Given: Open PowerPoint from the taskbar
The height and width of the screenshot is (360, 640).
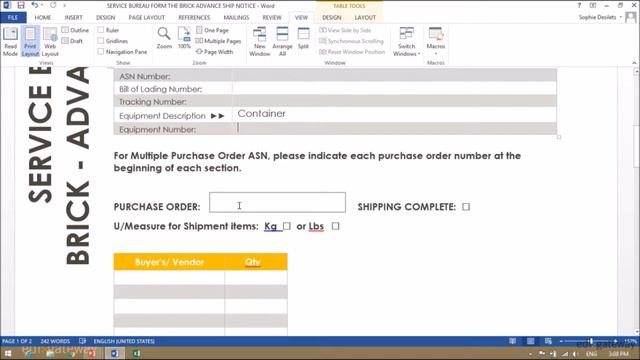Looking at the screenshot, I should pos(92,353).
